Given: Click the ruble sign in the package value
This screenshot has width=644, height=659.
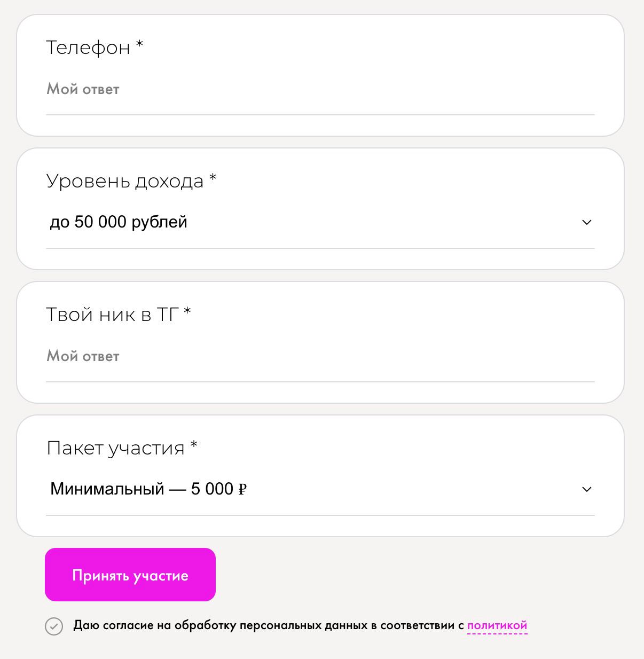Looking at the screenshot, I should (242, 489).
